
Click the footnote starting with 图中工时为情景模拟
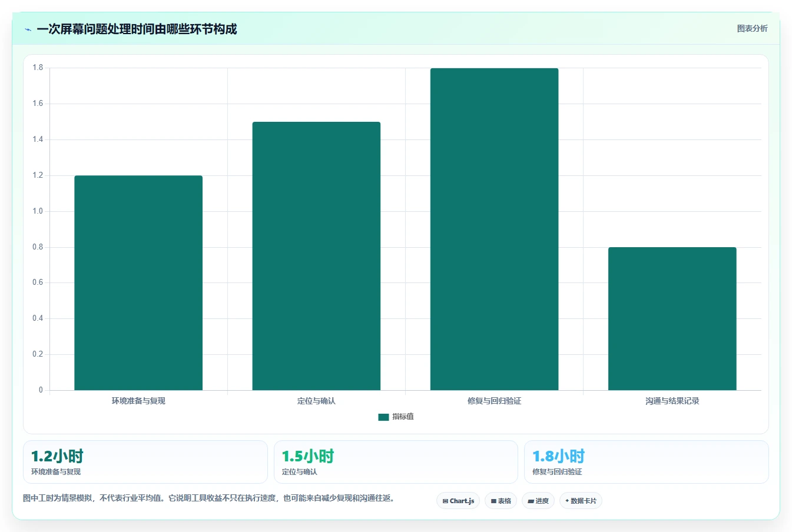click(x=208, y=498)
